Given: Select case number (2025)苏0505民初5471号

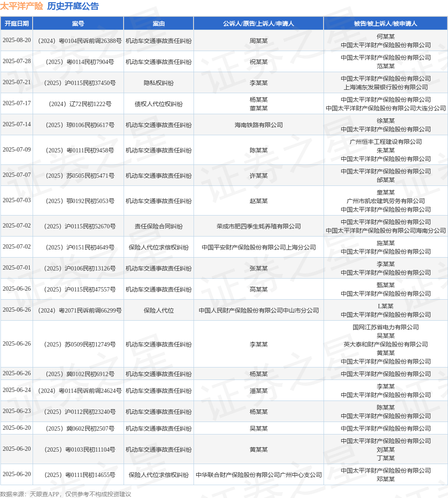Looking at the screenshot, I should click(x=79, y=176).
